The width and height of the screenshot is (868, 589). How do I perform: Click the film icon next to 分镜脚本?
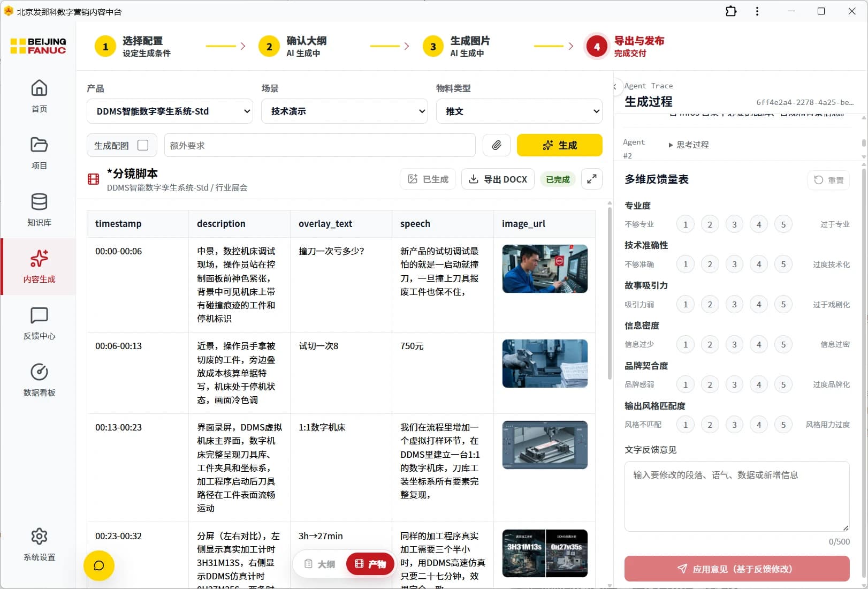[93, 179]
